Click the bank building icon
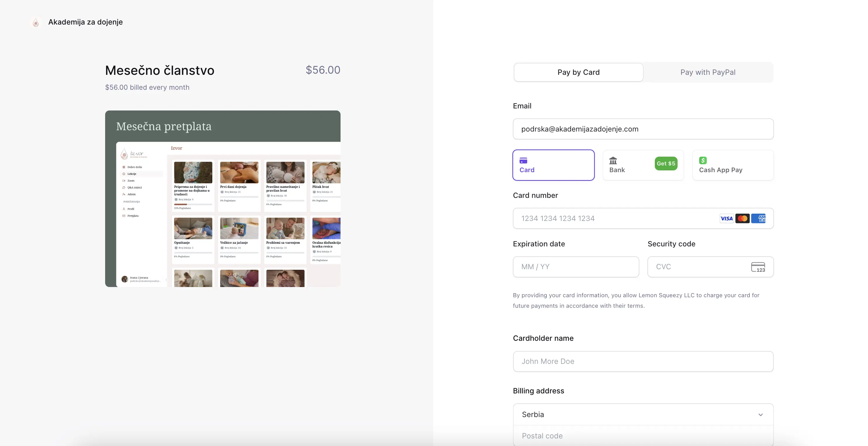Viewport: 868px width, 446px height. pyautogui.click(x=613, y=160)
